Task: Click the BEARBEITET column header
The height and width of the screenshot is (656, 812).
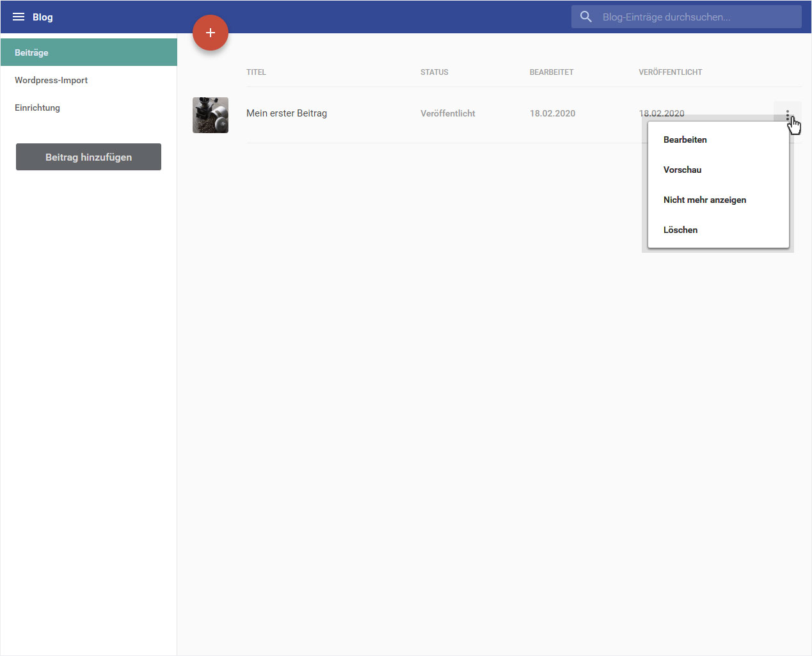Action: (x=552, y=72)
